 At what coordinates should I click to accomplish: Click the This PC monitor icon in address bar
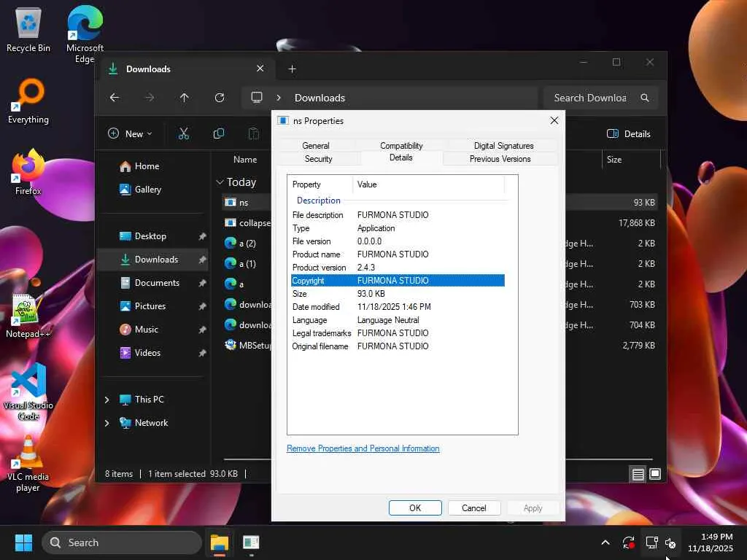[257, 98]
